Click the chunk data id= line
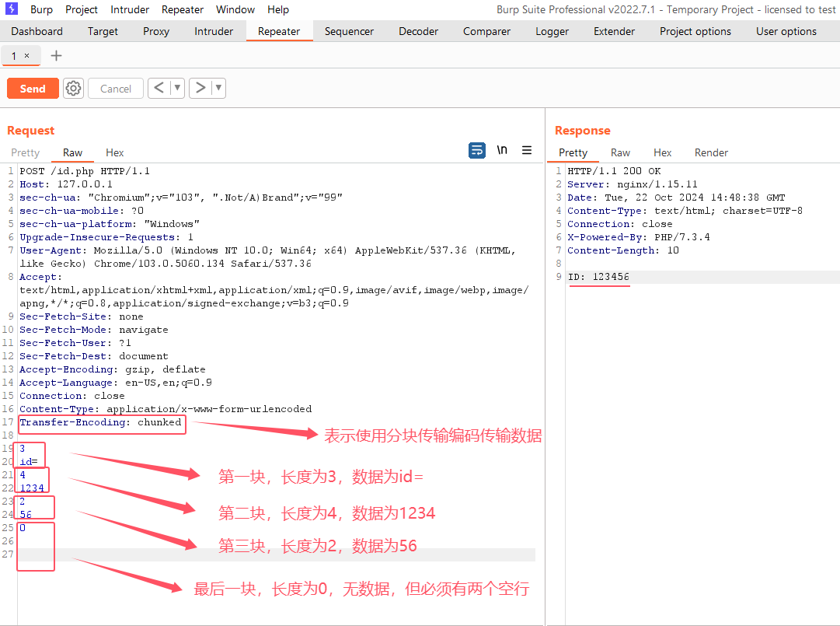The height and width of the screenshot is (626, 840). click(x=29, y=462)
